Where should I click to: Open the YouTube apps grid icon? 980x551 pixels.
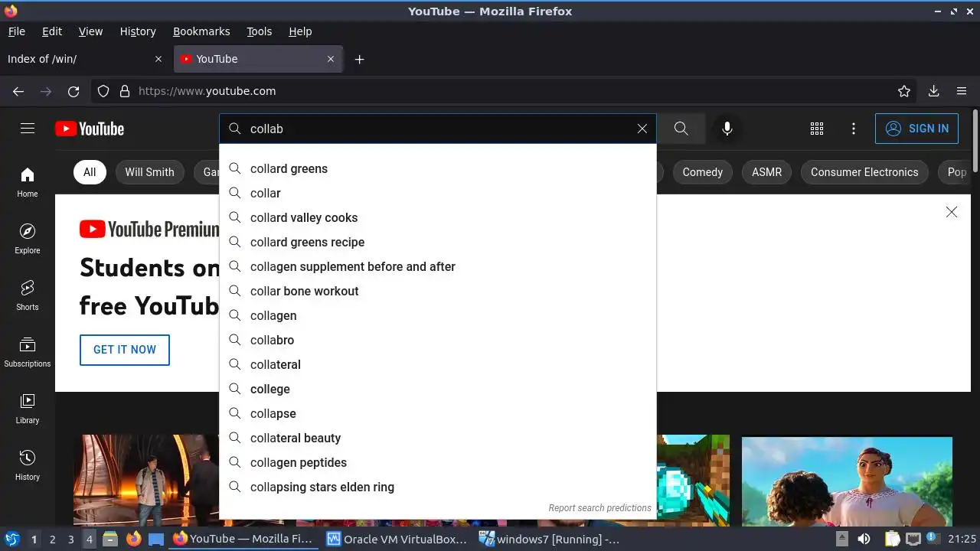(817, 129)
